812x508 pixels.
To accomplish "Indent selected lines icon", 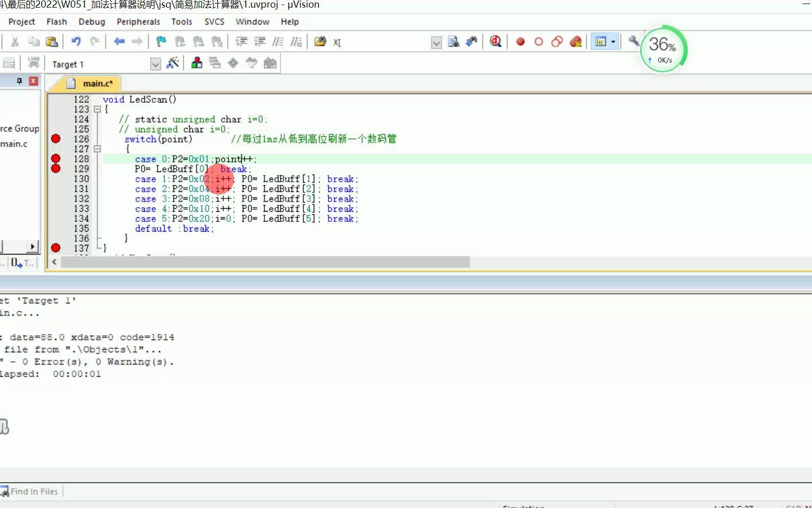I will coord(242,42).
